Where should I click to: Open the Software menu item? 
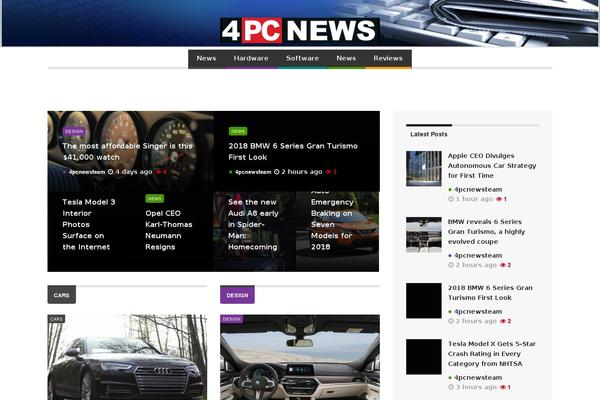(x=302, y=59)
